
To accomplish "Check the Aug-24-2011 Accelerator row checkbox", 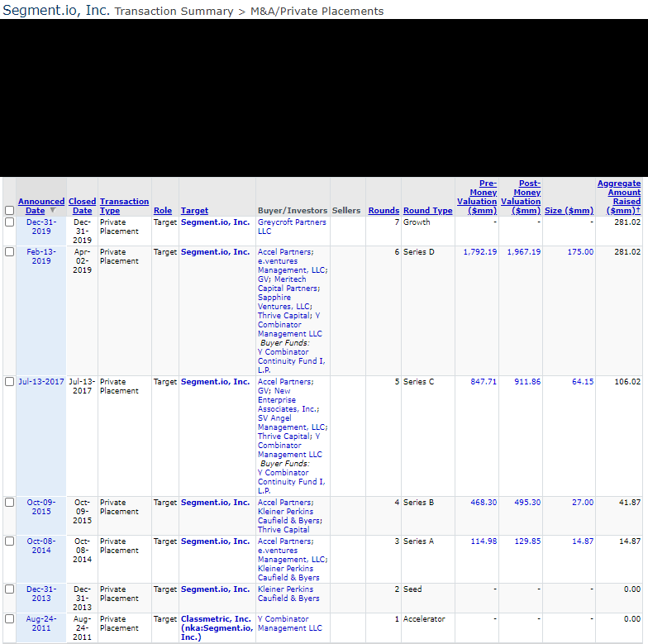I will 10,618.
